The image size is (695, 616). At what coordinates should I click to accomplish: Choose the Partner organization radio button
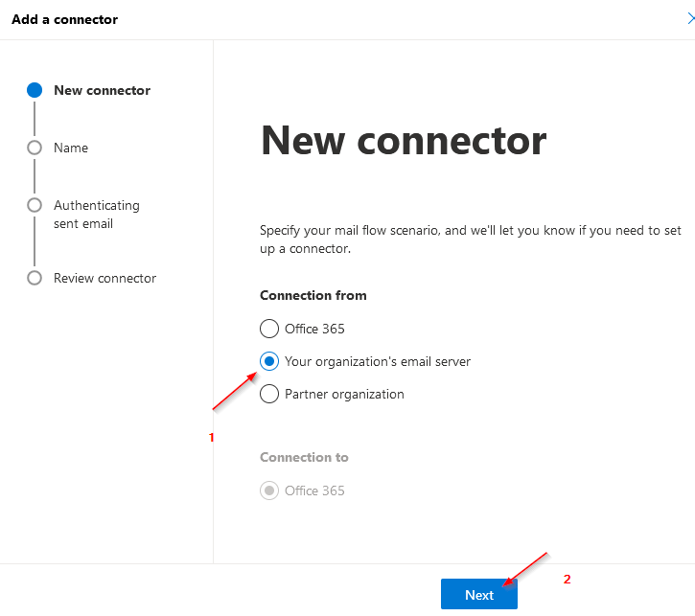click(269, 394)
